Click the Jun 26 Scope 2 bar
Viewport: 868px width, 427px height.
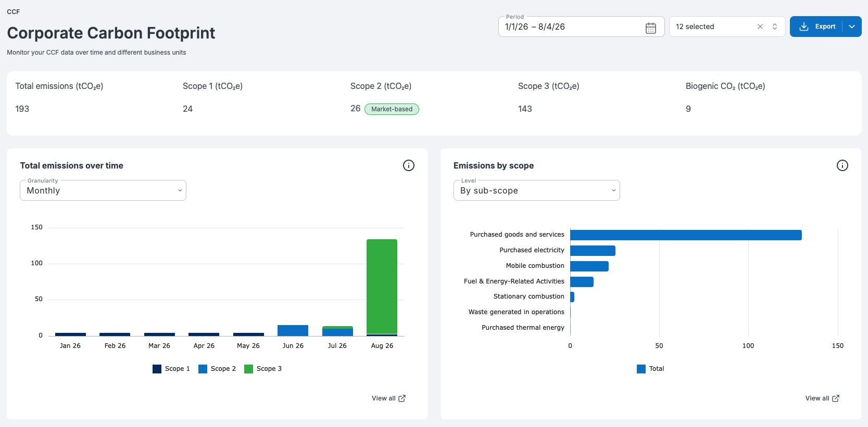(293, 330)
